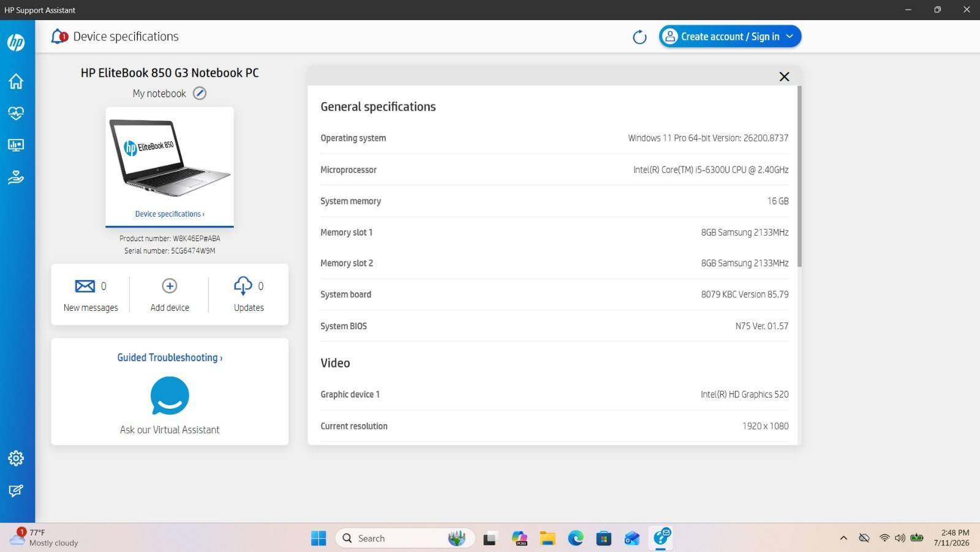Open the clock and date 2:48 PM
The image size is (980, 552).
pos(952,538)
